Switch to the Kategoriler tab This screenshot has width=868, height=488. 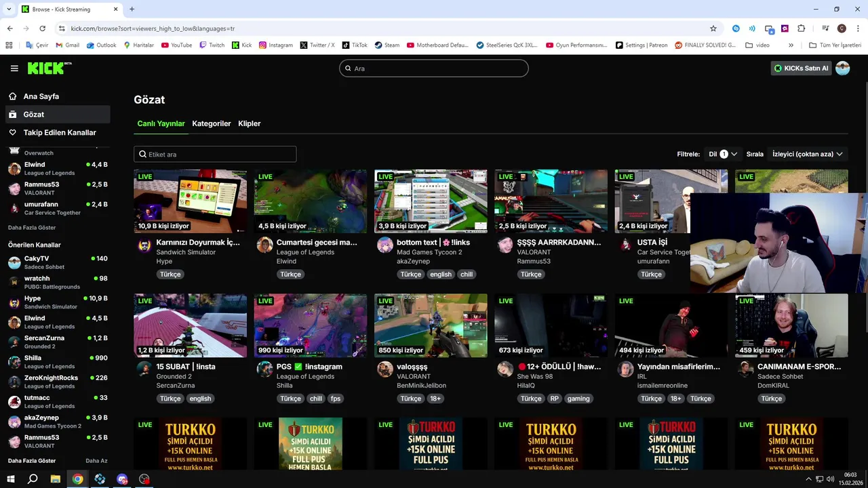coord(212,124)
